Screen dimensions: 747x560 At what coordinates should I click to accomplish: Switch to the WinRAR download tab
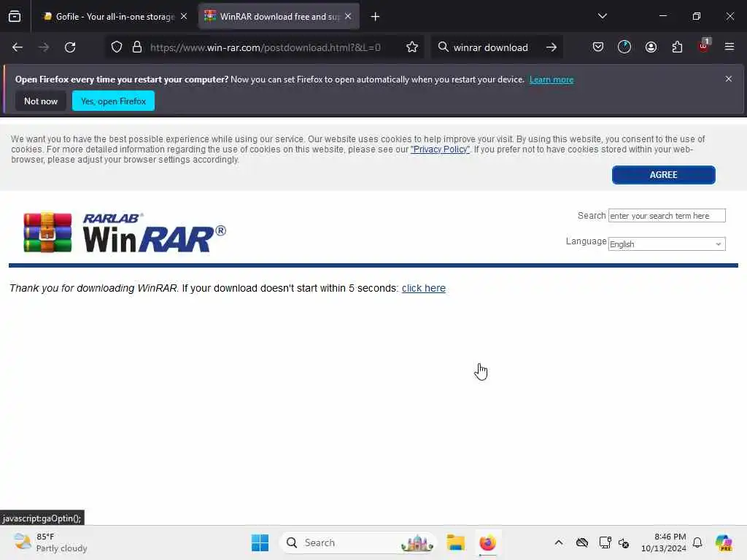[279, 17]
